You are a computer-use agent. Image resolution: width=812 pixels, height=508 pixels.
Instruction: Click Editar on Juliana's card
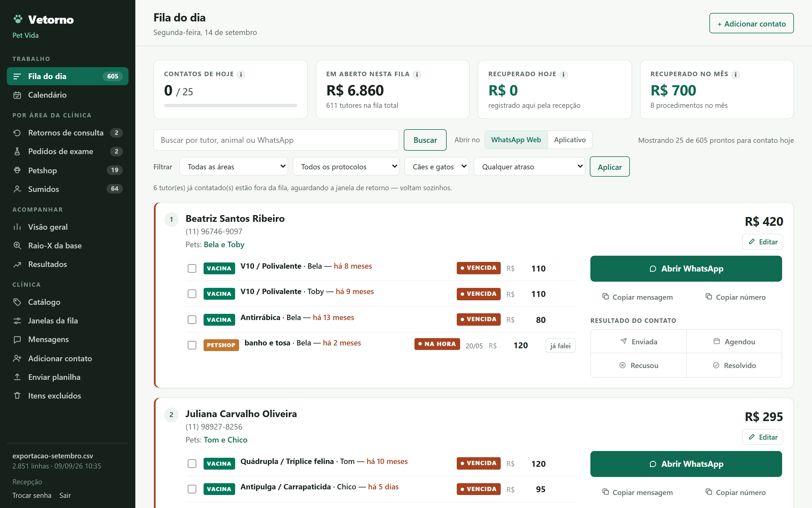[762, 437]
